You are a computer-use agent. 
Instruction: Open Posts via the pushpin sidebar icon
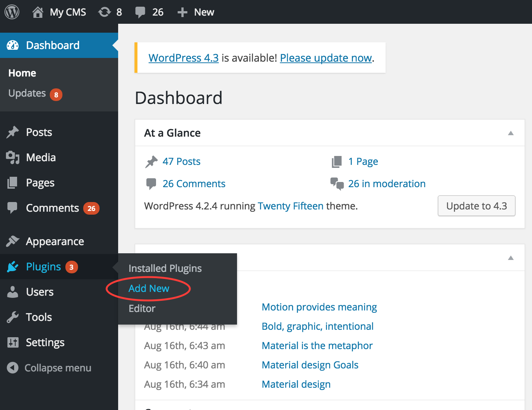coord(13,132)
